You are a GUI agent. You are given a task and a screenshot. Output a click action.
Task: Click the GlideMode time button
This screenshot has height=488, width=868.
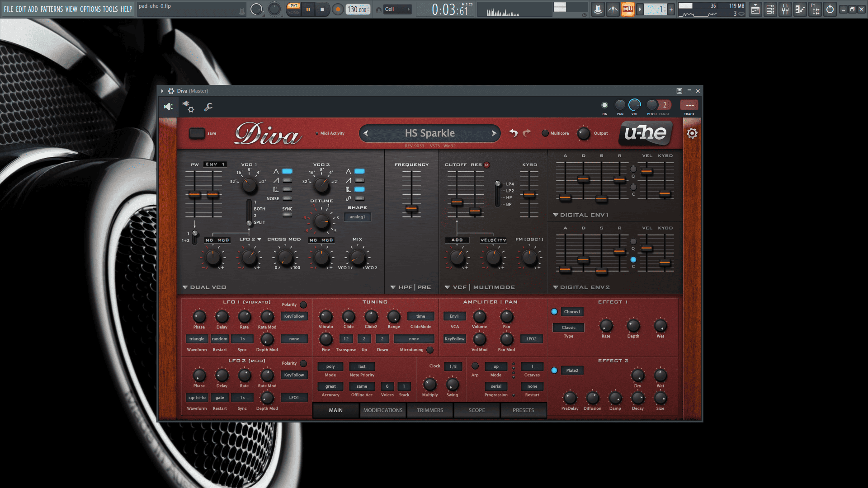tap(420, 316)
